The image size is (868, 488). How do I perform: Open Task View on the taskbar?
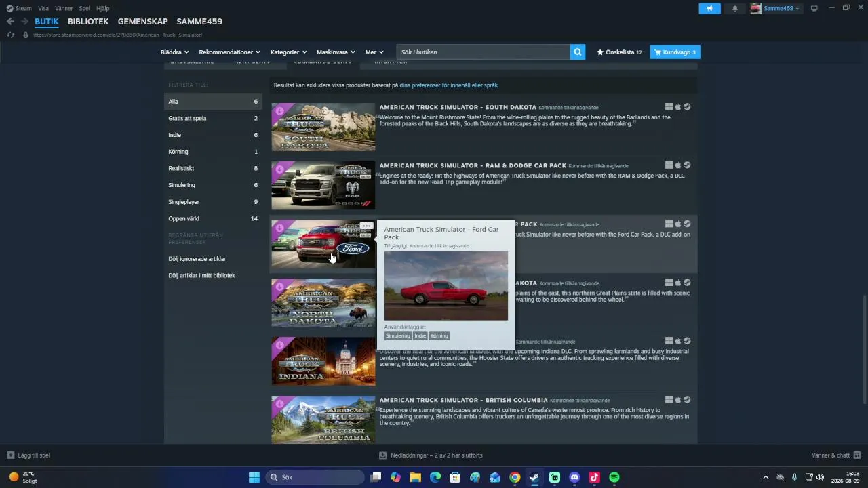(x=376, y=477)
